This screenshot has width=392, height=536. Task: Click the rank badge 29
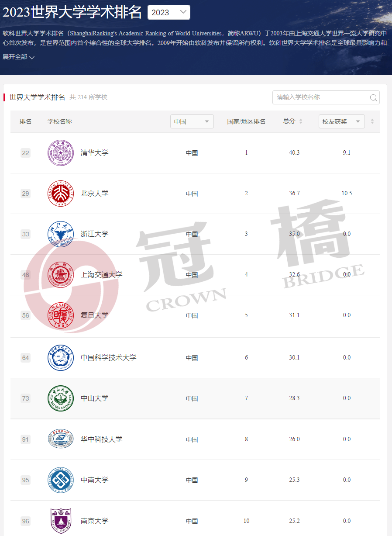point(26,194)
